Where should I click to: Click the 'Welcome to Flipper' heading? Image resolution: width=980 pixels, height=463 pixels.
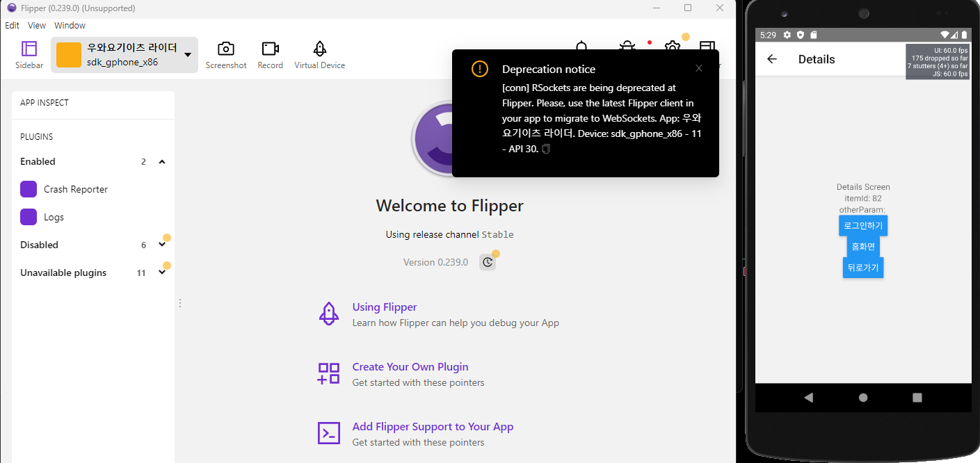[450, 206]
